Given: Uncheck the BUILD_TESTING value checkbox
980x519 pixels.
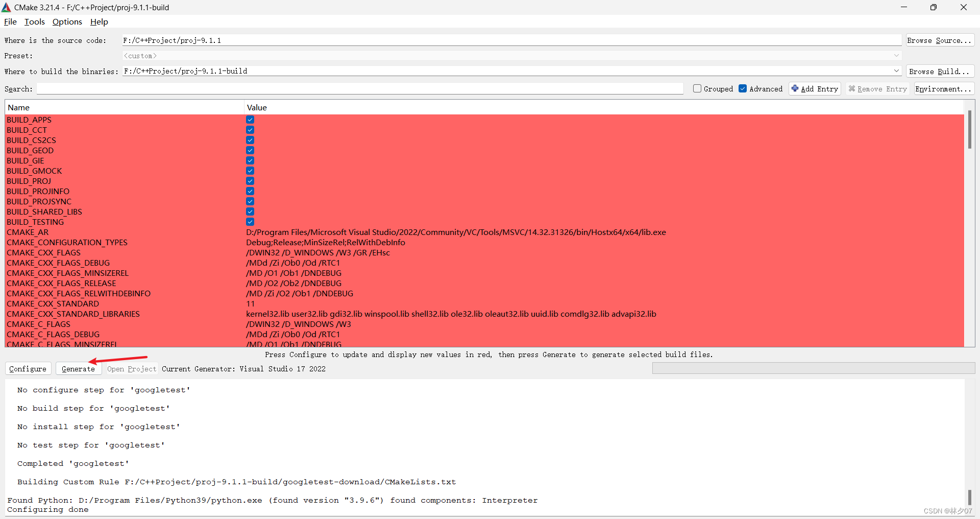Looking at the screenshot, I should 250,222.
